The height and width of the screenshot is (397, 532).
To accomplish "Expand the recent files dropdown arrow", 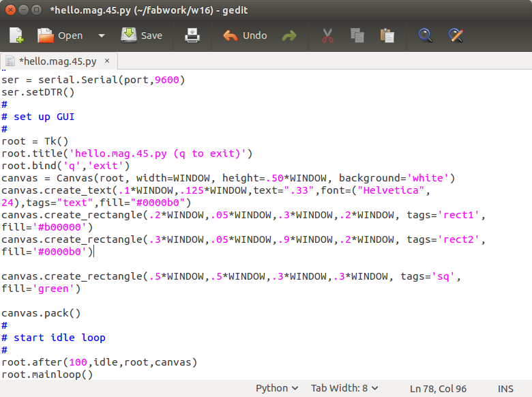I will click(x=102, y=35).
